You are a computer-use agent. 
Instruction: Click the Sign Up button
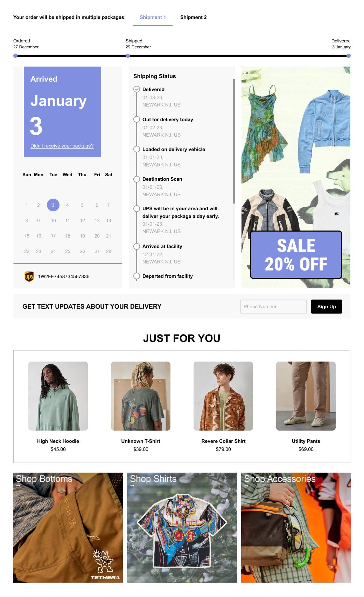click(x=327, y=307)
